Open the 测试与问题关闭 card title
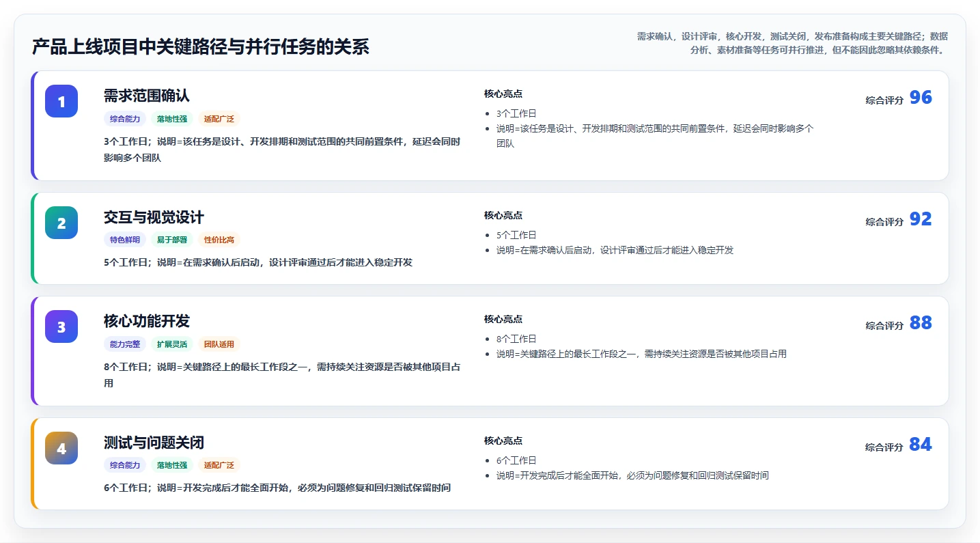This screenshot has height=543, width=980. [154, 443]
